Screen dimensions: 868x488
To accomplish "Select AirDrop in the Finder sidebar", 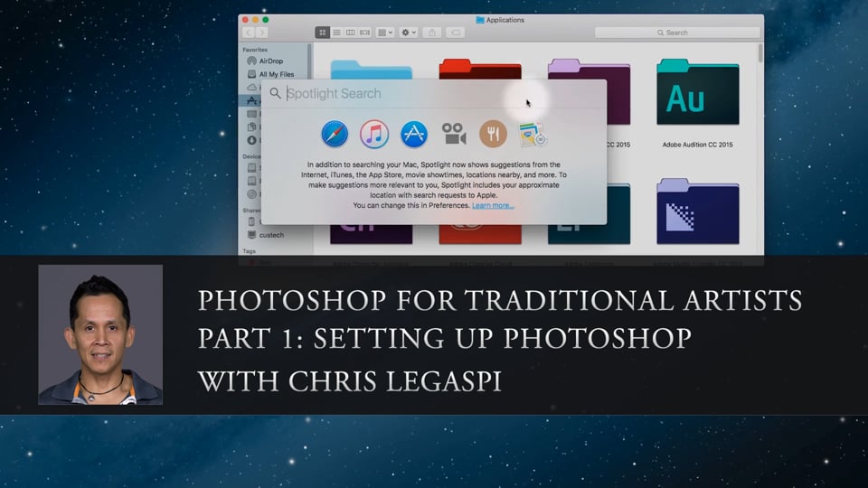I will pos(270,61).
